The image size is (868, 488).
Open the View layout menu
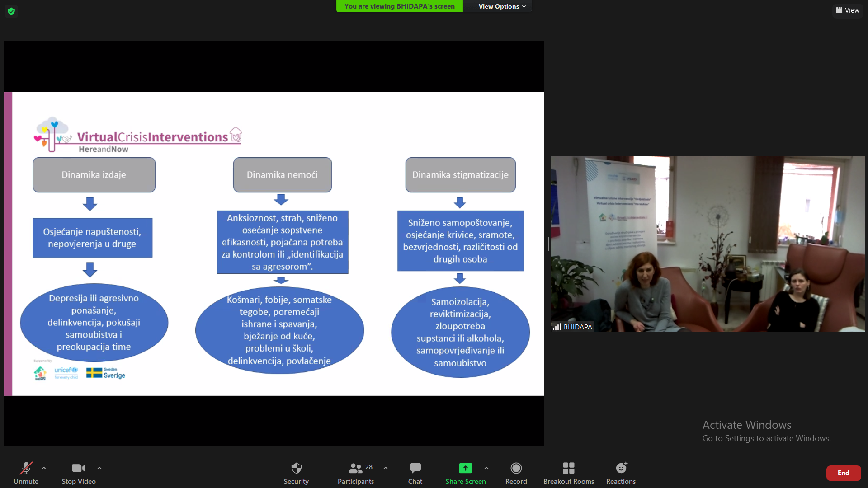[848, 10]
